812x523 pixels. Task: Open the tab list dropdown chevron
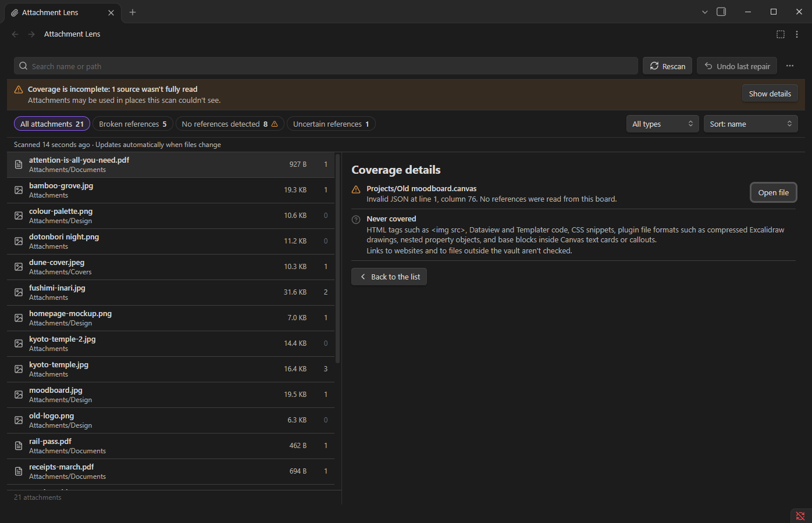(704, 12)
